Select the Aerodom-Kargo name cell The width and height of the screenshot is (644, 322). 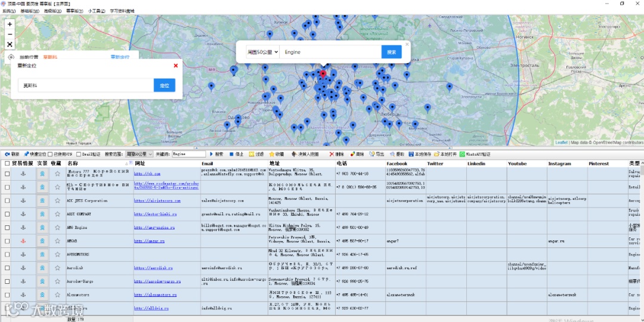pyautogui.click(x=100, y=281)
